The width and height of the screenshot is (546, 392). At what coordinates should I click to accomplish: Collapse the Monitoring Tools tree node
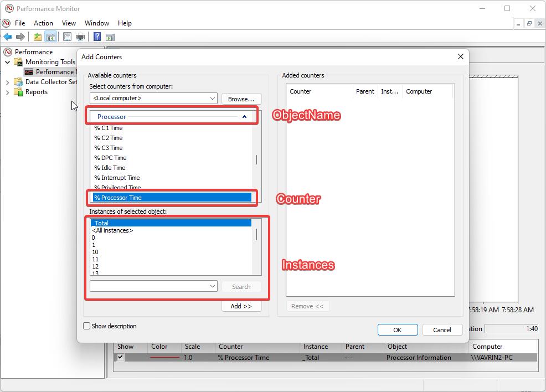[8, 62]
